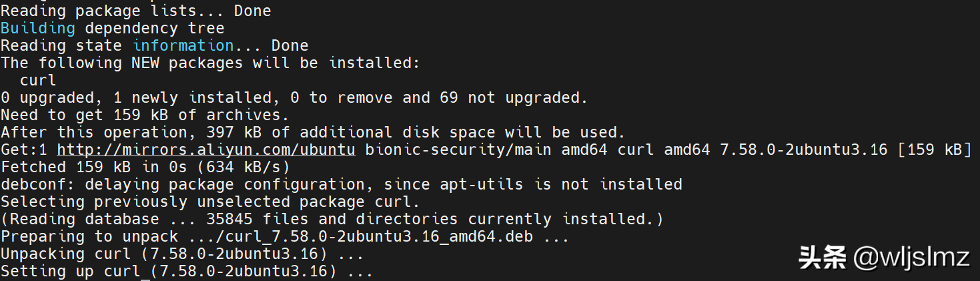The width and height of the screenshot is (980, 281).
Task: Click the "debconf:" prefix text
Action: coord(38,184)
